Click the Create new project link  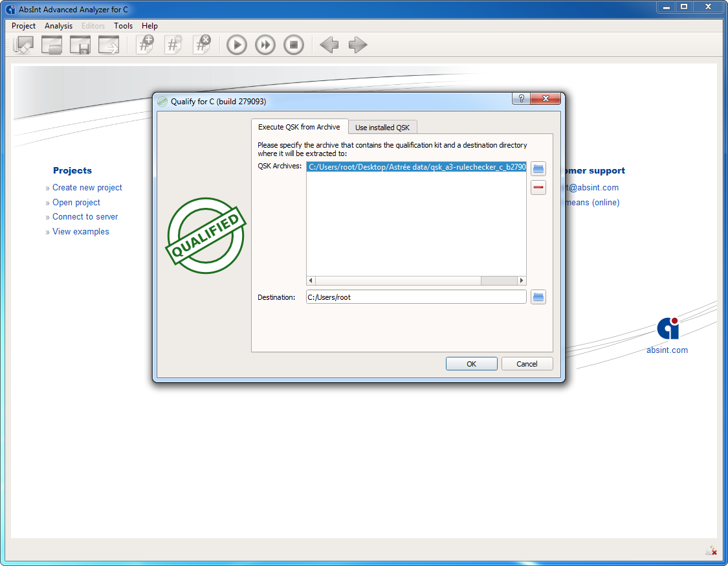coord(87,187)
